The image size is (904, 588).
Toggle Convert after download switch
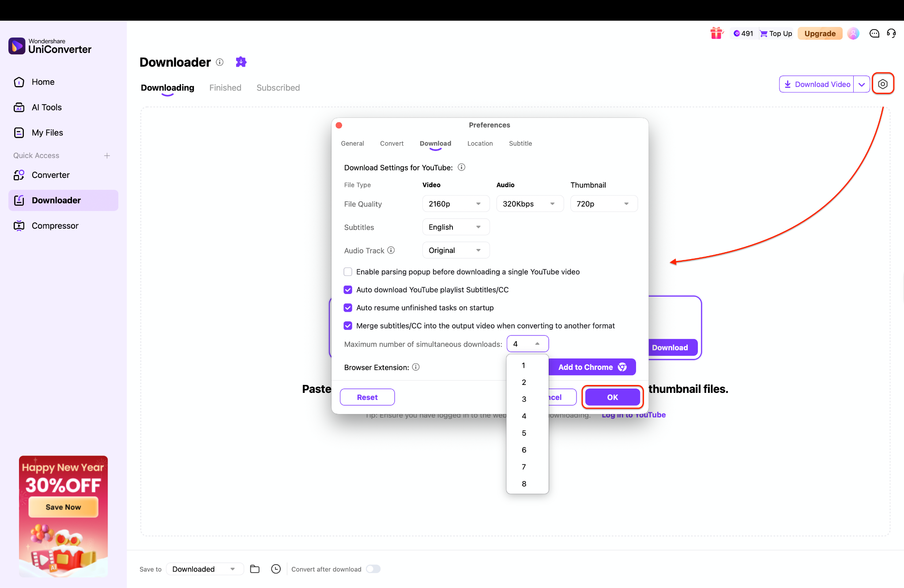(373, 569)
